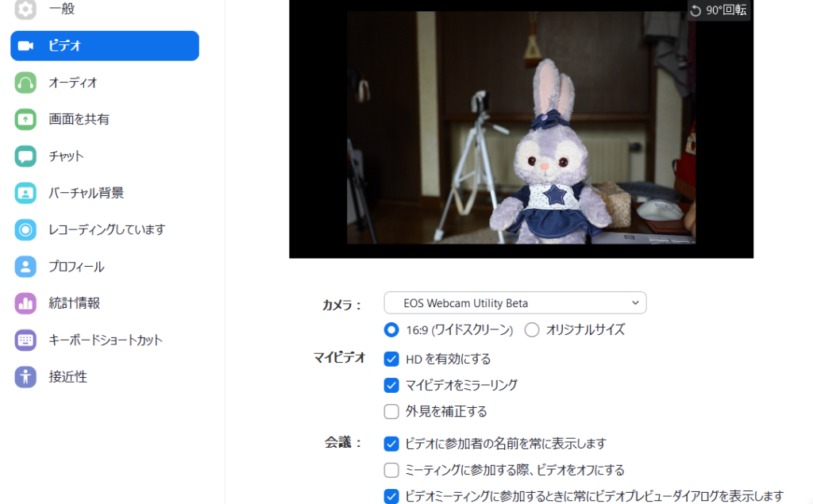This screenshot has width=813, height=504.
Task: Select the 16:9 (ワイドスクリーン) radio button
Action: click(x=391, y=329)
